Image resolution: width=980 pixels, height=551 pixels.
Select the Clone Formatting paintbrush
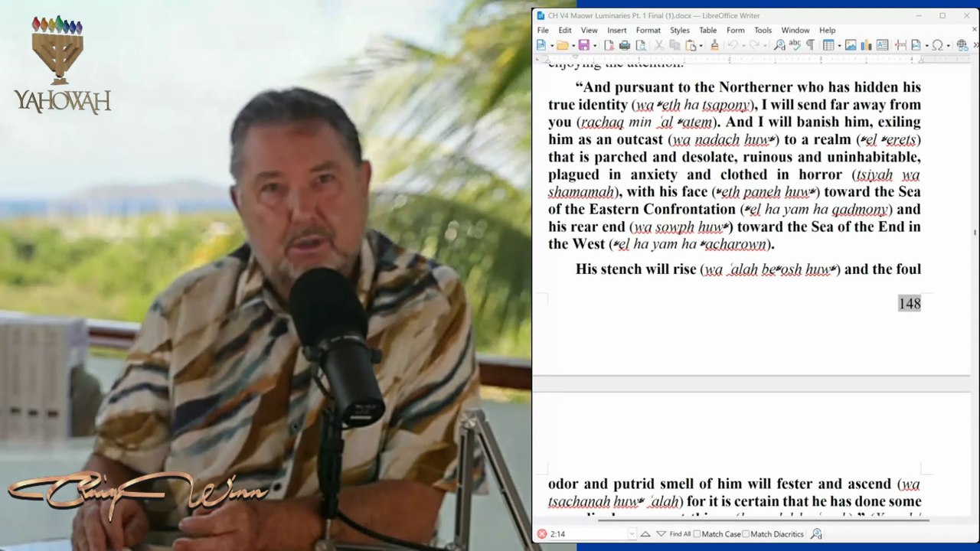coord(714,45)
